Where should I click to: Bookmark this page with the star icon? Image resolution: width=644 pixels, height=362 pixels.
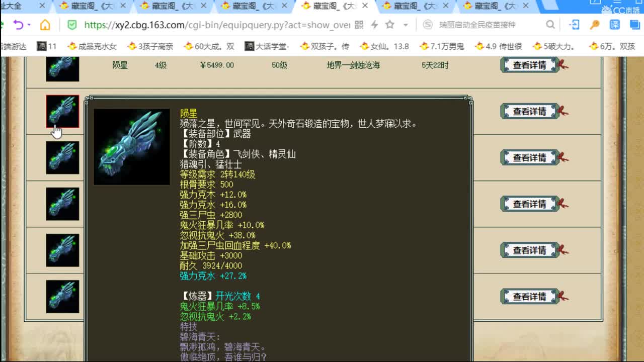tap(390, 25)
